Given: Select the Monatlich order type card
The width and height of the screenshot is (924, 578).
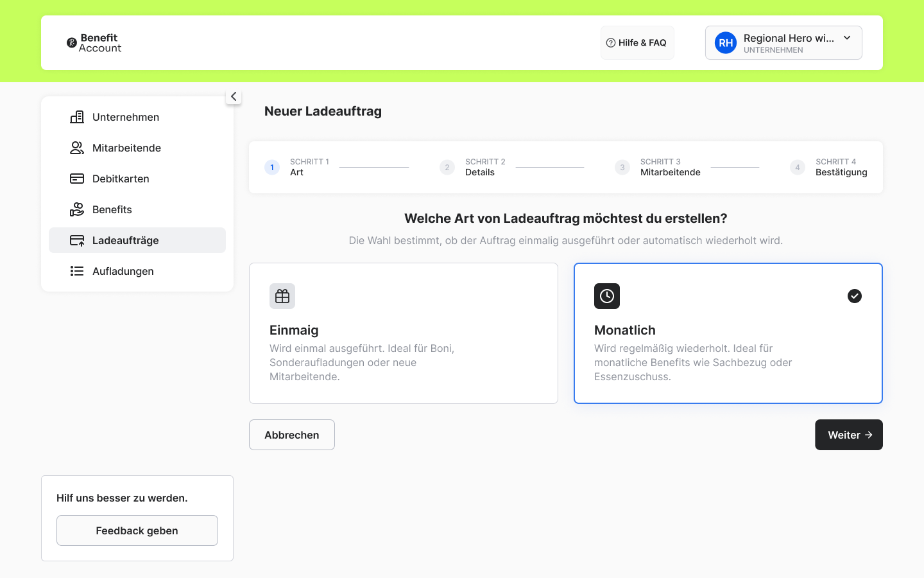Looking at the screenshot, I should [x=728, y=333].
